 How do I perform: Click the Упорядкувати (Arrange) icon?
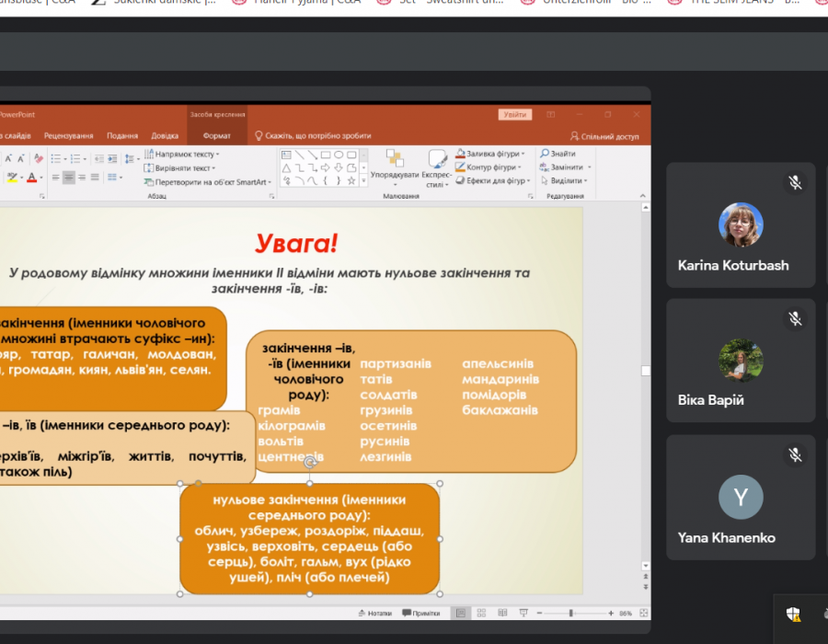[394, 160]
